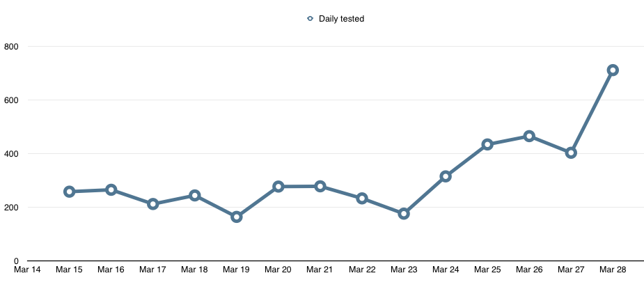Click the Mar 14 x-axis label

tap(28, 270)
